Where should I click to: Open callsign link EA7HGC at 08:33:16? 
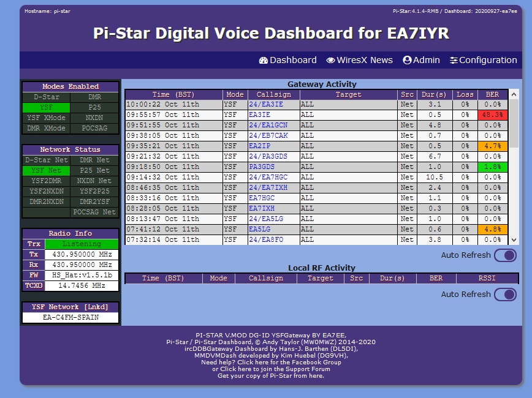pyautogui.click(x=262, y=198)
